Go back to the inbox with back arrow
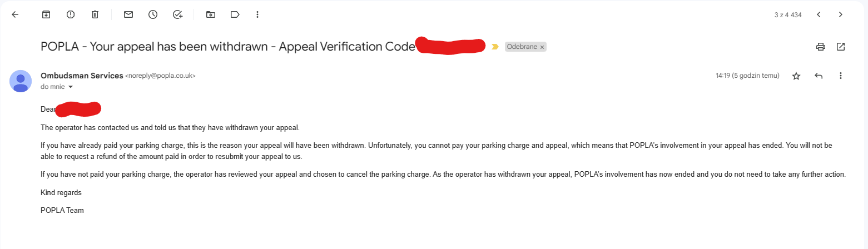Image resolution: width=868 pixels, height=249 pixels. pos(15,15)
